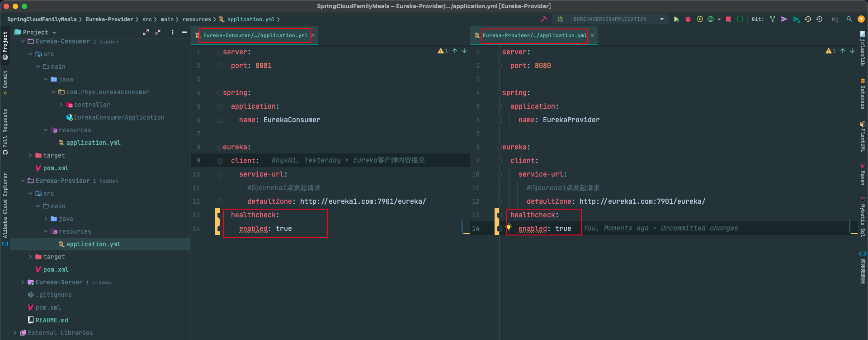Image resolution: width=868 pixels, height=340 pixels.
Task: Click the Git update project branch icon
Action: 773,19
